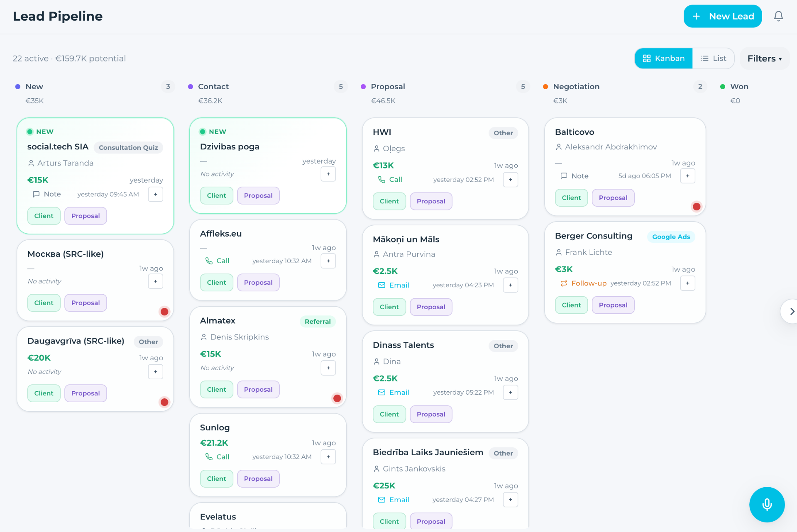Add activity to HWI card with plus icon
The image size is (797, 532).
click(x=511, y=180)
